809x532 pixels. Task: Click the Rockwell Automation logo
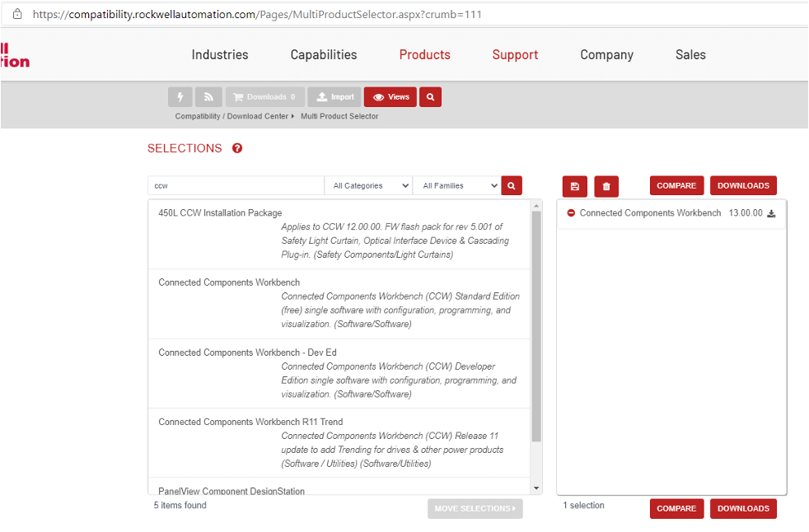tap(15, 56)
